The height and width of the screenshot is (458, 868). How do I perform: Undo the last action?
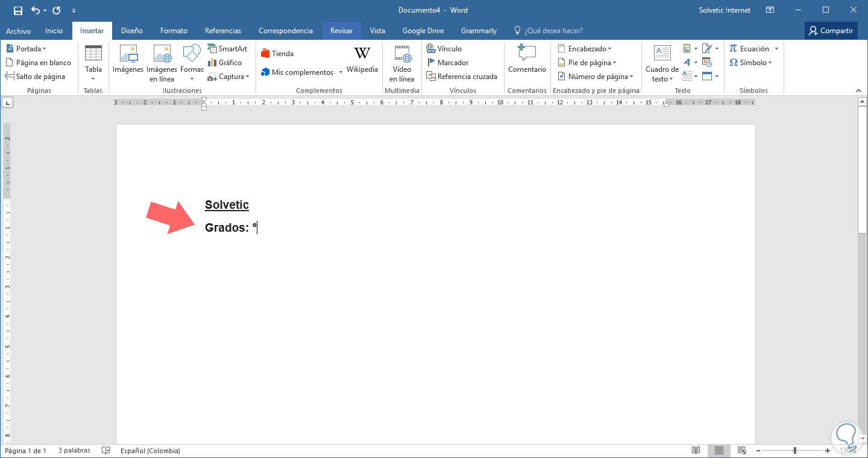[x=35, y=10]
